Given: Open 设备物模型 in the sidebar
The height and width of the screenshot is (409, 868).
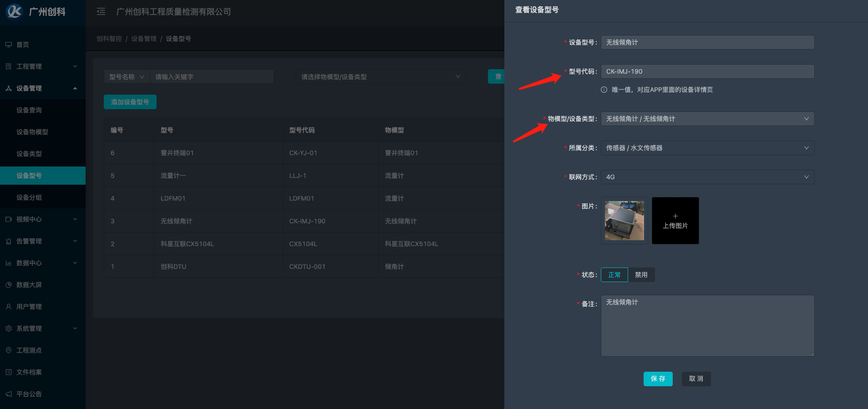Looking at the screenshot, I should point(32,132).
